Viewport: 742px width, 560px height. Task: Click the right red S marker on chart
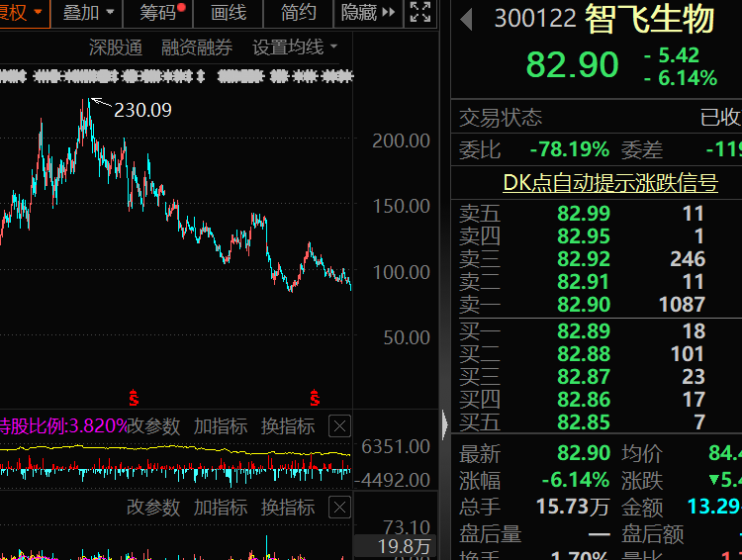(x=316, y=399)
